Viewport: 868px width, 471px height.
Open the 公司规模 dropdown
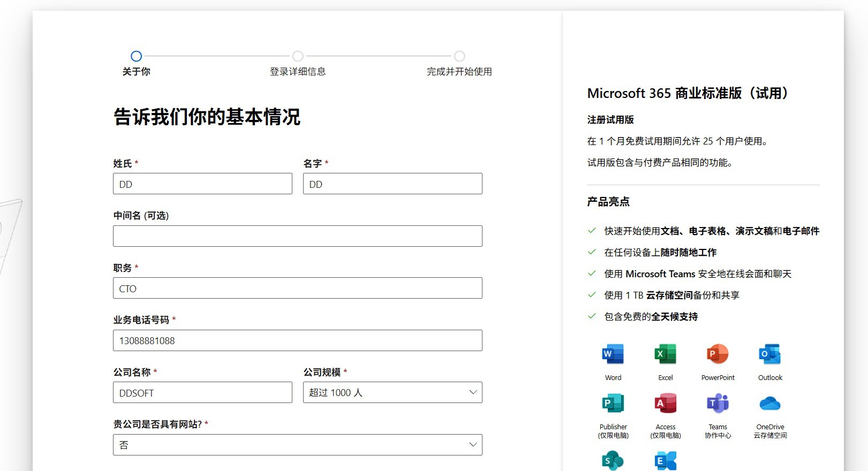(393, 392)
